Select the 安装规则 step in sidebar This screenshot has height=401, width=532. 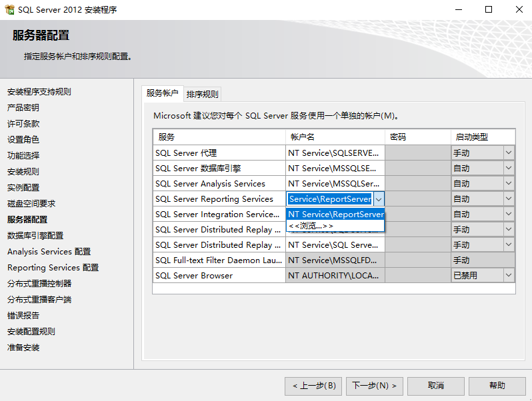coord(23,171)
